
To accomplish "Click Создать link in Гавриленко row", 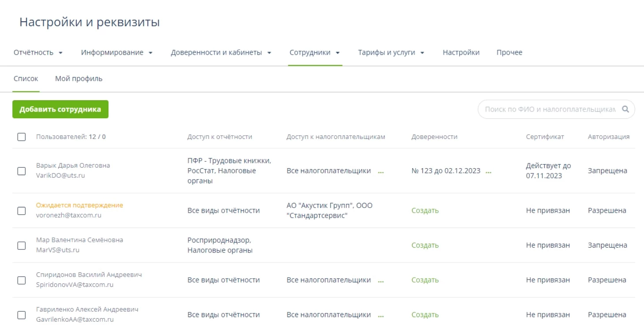I will pyautogui.click(x=425, y=315).
